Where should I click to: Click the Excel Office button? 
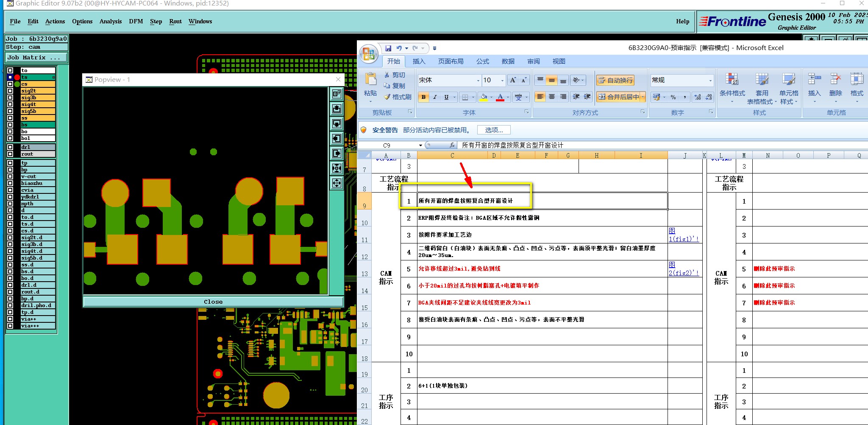[369, 54]
